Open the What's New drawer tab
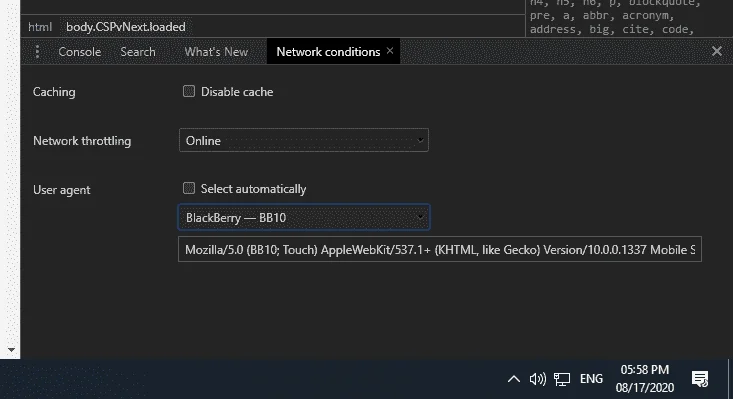733x399 pixels. point(216,52)
